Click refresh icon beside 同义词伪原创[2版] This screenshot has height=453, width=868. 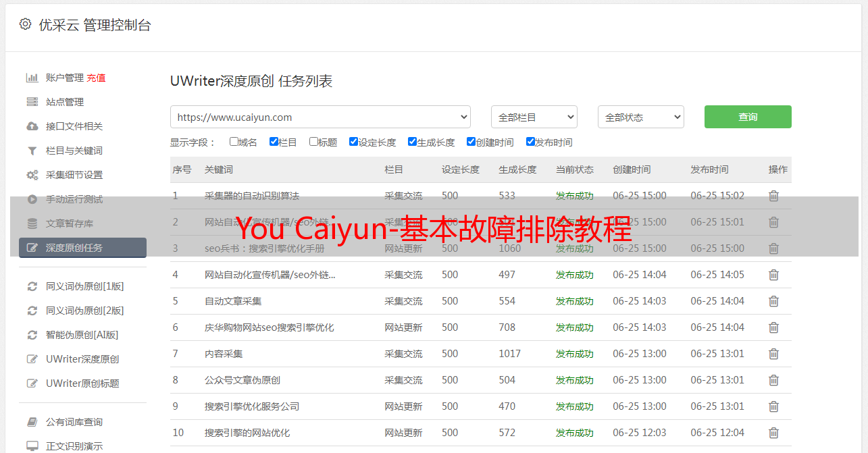[32, 311]
